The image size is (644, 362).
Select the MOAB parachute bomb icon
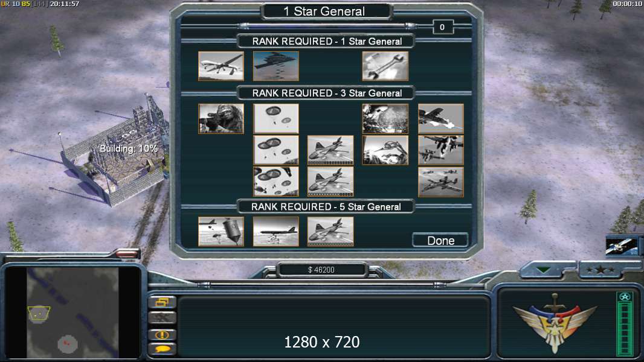click(x=221, y=232)
